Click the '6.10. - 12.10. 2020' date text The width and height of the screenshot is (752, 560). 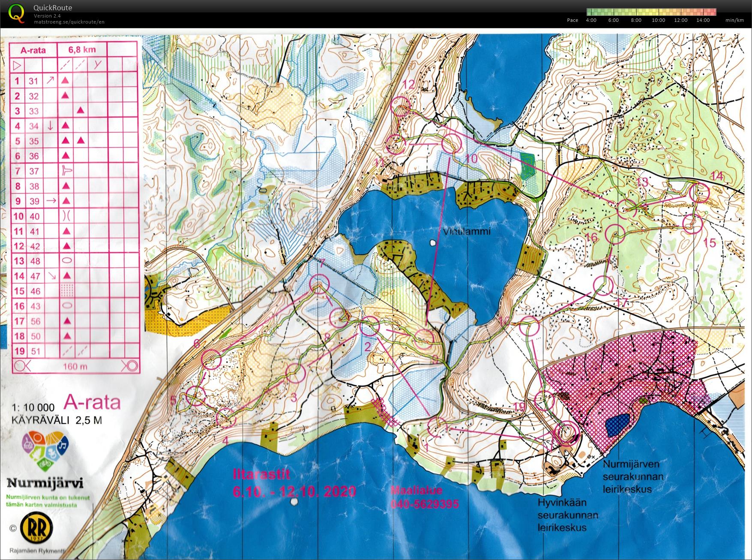(294, 491)
